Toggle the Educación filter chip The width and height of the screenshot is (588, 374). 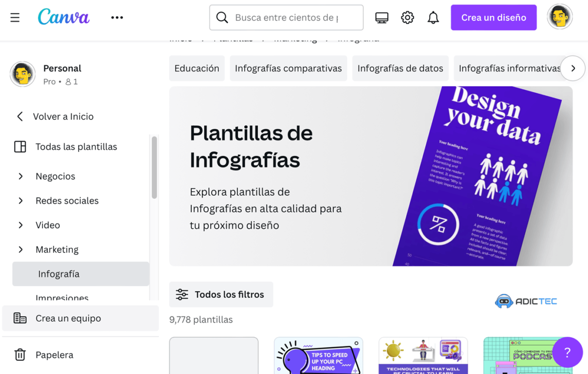[196, 68]
